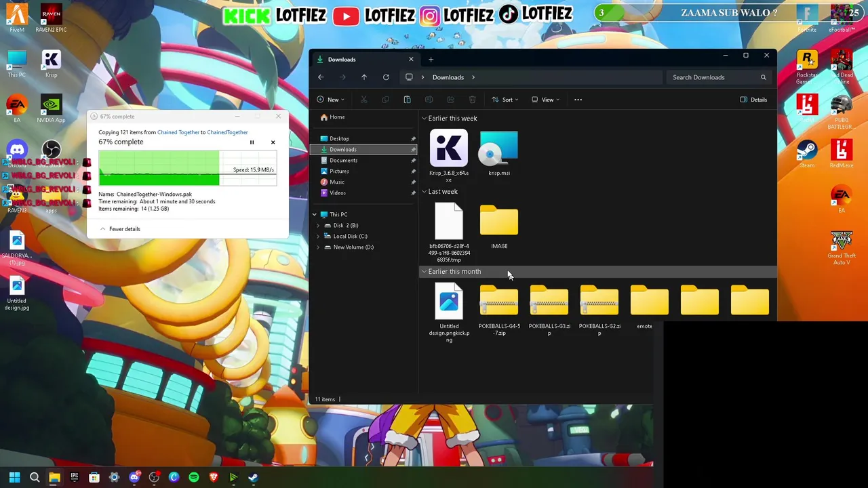Click the Cut scissors icon
Viewport: 868px width, 488px height.
point(363,100)
